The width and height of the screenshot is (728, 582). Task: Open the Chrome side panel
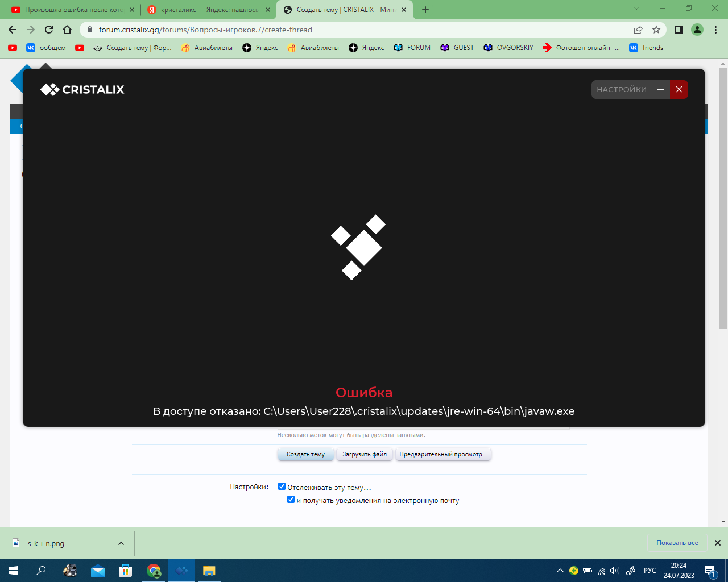click(x=679, y=30)
